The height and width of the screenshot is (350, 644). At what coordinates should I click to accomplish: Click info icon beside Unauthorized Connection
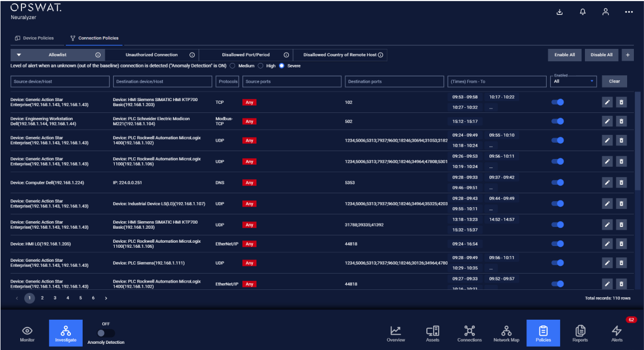click(192, 55)
